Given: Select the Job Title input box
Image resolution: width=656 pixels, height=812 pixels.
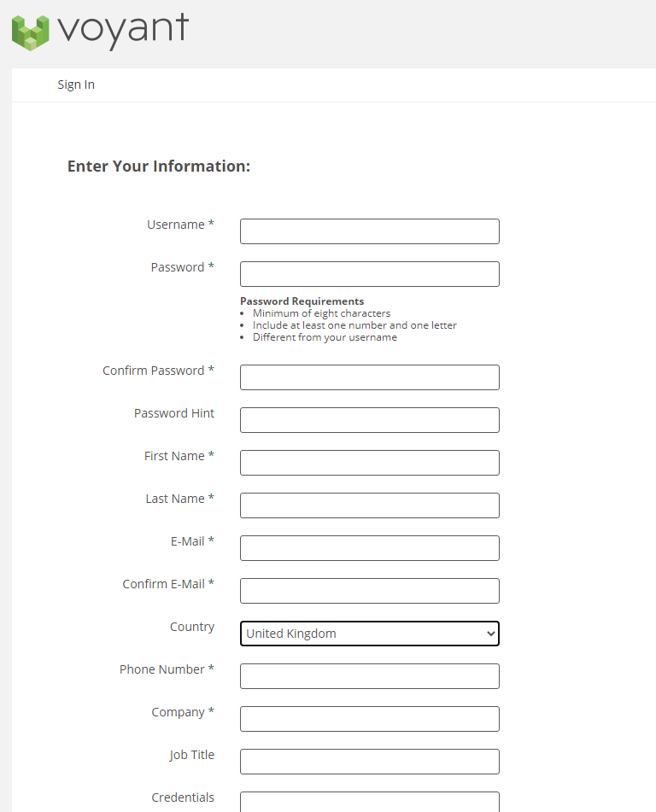Looking at the screenshot, I should coord(369,762).
